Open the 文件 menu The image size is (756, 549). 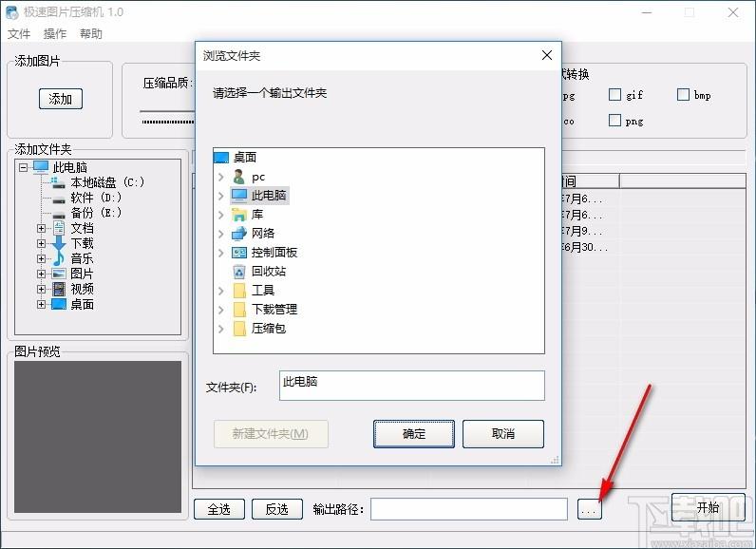pyautogui.click(x=19, y=34)
